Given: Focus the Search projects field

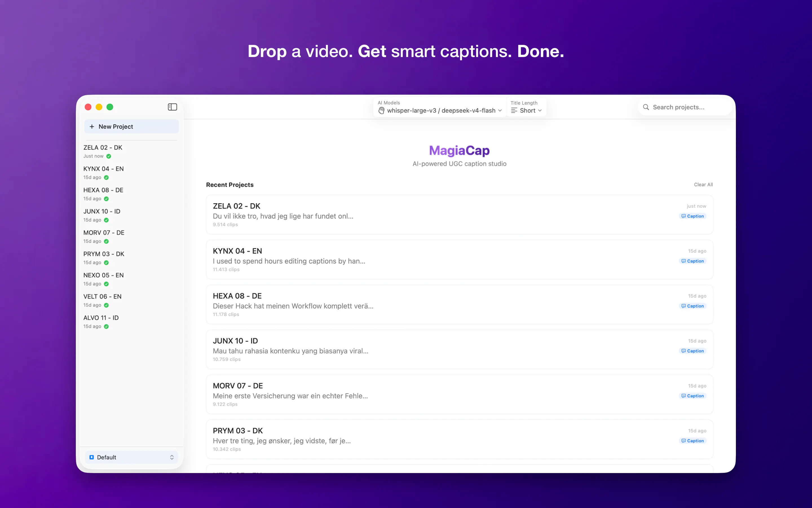Looking at the screenshot, I should pyautogui.click(x=685, y=107).
